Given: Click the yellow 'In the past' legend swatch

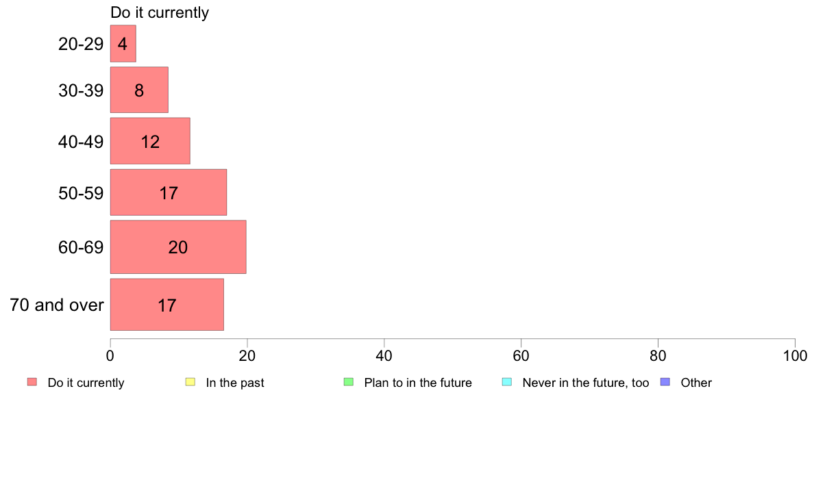Looking at the screenshot, I should point(190,382).
